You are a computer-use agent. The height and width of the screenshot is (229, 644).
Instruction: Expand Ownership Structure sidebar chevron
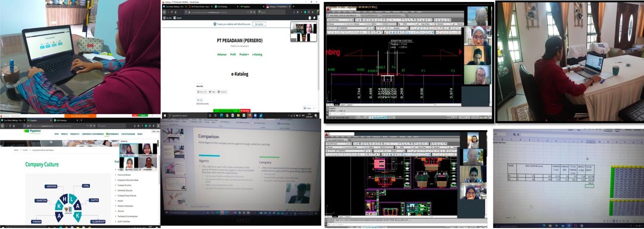click(x=116, y=191)
